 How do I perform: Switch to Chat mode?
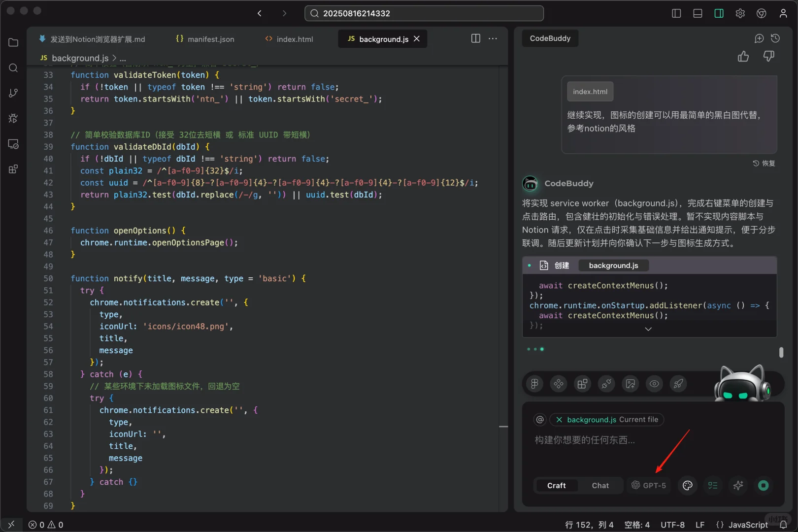600,486
